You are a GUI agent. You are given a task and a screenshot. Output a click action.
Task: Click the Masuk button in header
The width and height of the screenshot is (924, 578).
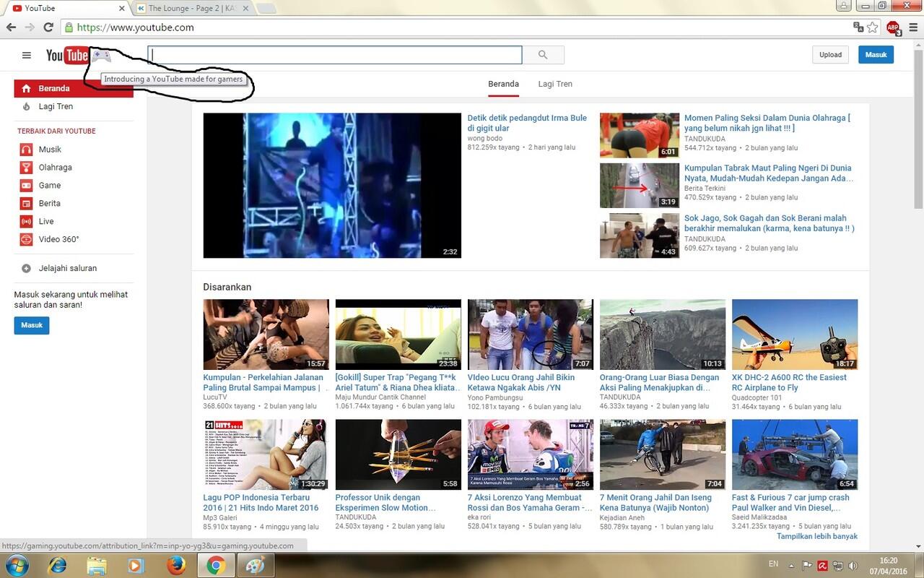pyautogui.click(x=876, y=55)
